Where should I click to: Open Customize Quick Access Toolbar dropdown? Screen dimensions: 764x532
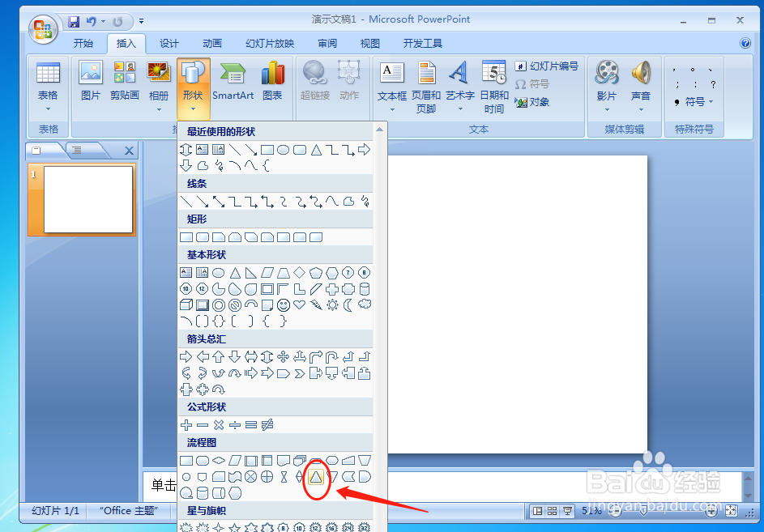pyautogui.click(x=141, y=21)
